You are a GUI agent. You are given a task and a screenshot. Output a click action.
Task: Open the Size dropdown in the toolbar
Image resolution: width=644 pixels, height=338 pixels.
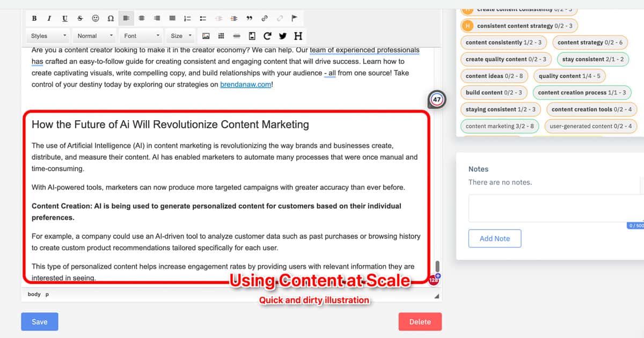pyautogui.click(x=180, y=35)
